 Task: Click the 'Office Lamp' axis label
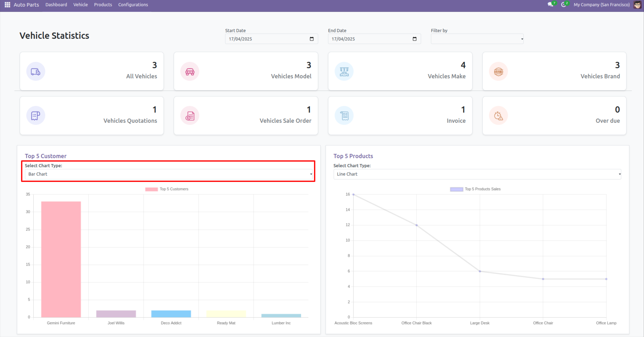(x=606, y=323)
